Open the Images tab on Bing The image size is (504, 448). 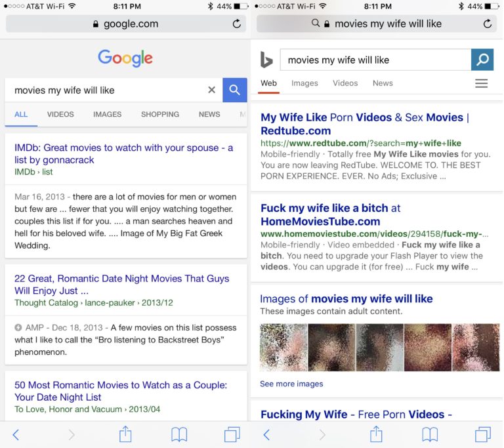304,83
